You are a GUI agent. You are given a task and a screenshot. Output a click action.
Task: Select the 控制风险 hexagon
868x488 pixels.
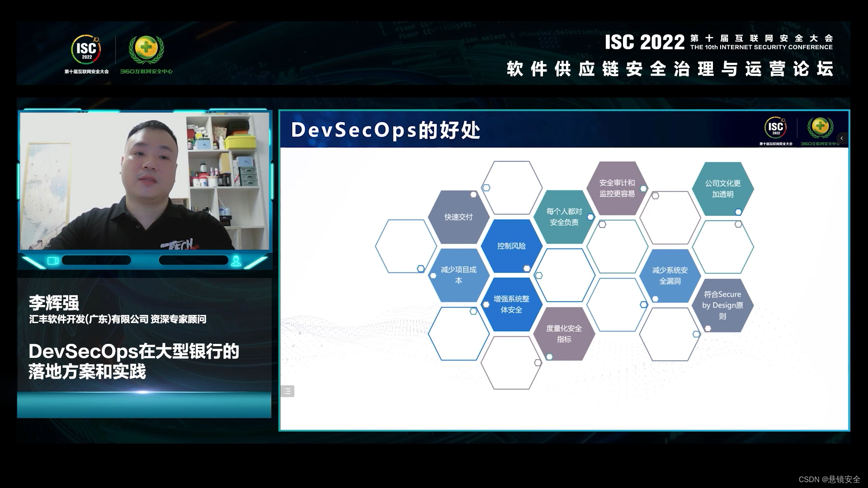coord(511,246)
